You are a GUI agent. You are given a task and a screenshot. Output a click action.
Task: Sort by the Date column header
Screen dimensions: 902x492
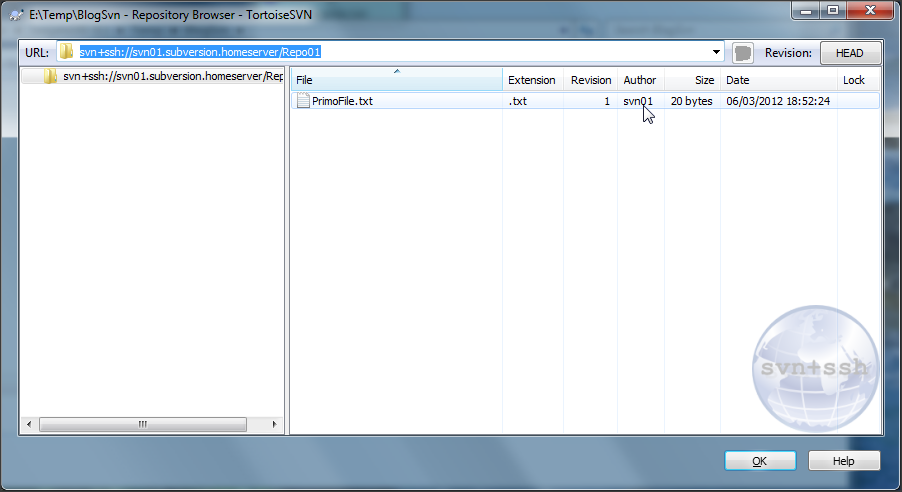click(779, 80)
